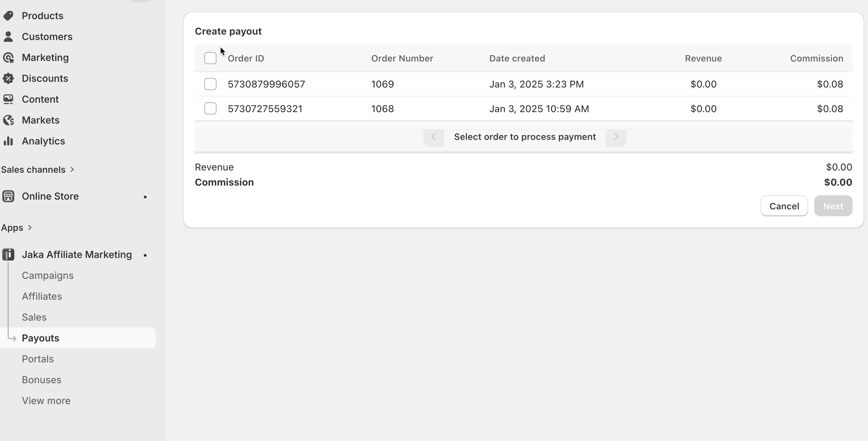Viewport: 868px width, 441px height.
Task: Click the Markets globe icon
Action: click(x=8, y=120)
